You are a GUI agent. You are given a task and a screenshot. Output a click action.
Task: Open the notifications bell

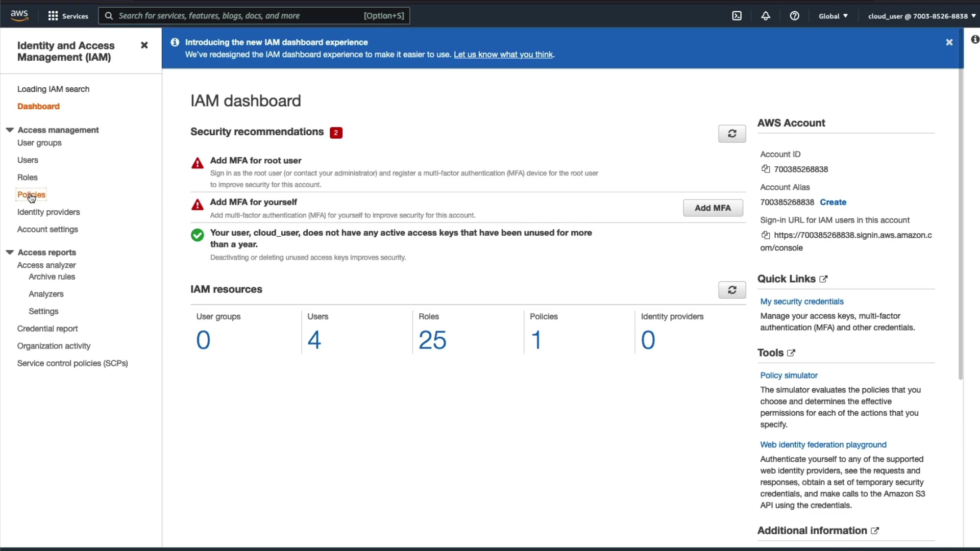point(766,16)
